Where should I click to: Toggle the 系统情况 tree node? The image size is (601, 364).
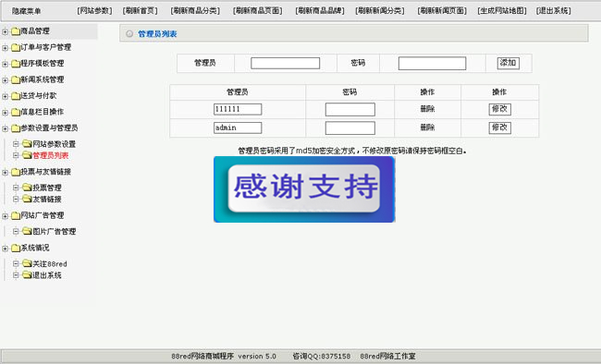(5, 249)
